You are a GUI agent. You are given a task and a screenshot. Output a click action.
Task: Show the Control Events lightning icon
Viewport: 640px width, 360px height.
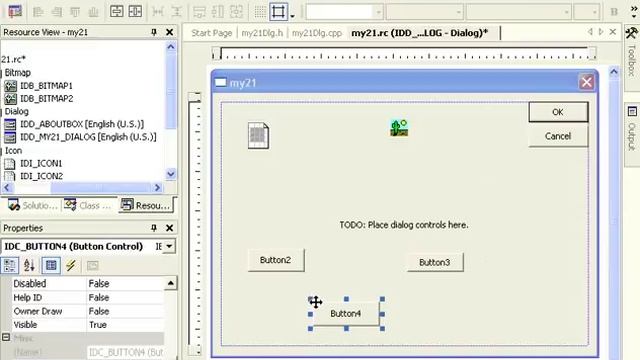(71, 265)
